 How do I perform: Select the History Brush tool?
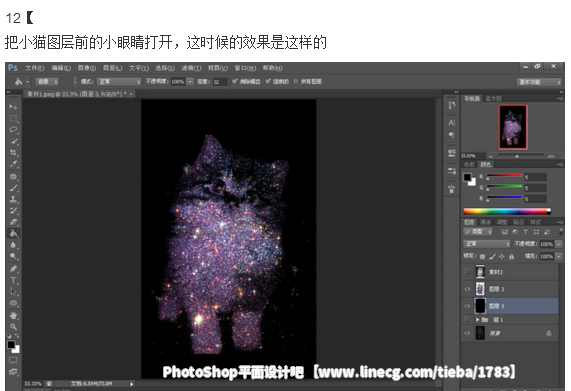point(13,210)
